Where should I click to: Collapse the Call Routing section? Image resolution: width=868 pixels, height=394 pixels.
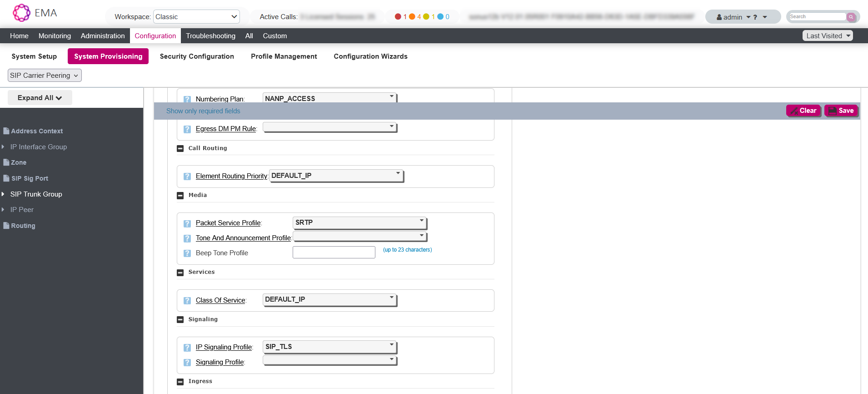point(180,148)
